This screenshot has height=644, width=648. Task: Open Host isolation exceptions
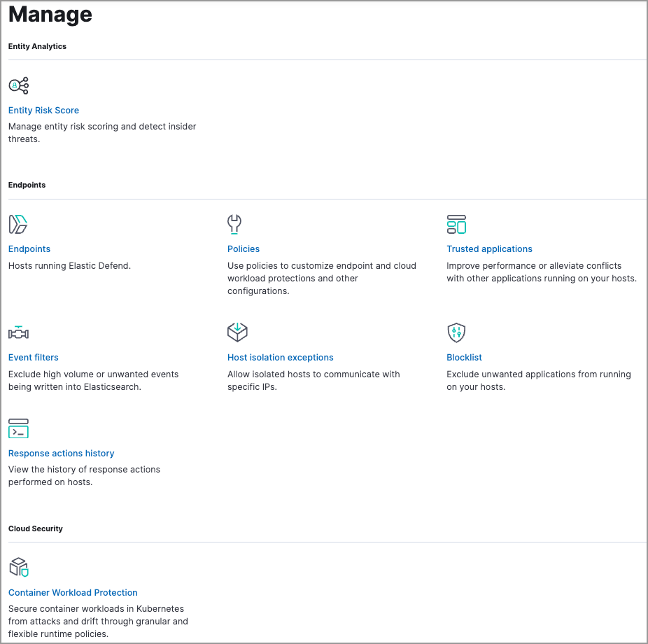pos(280,357)
